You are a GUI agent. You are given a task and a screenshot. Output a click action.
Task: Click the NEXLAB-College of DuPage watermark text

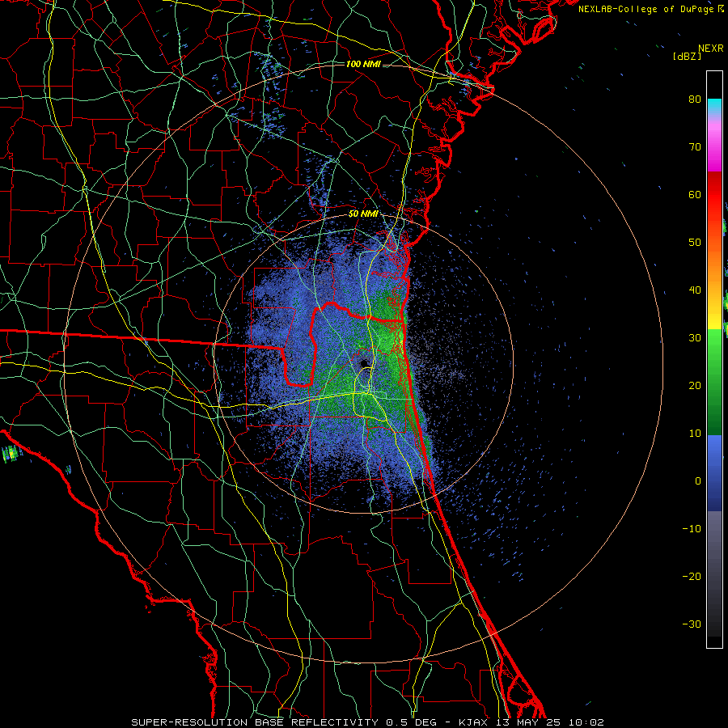click(650, 9)
